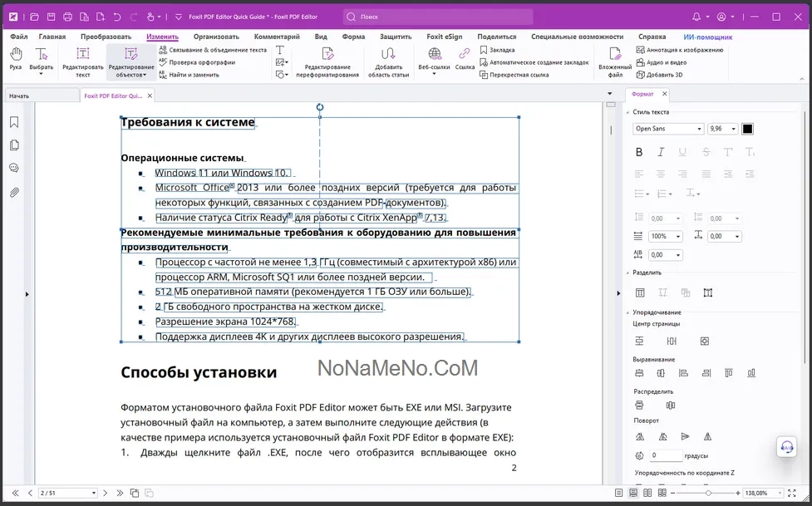
Task: Switch to the Организовать ribbon tab
Action: (216, 37)
